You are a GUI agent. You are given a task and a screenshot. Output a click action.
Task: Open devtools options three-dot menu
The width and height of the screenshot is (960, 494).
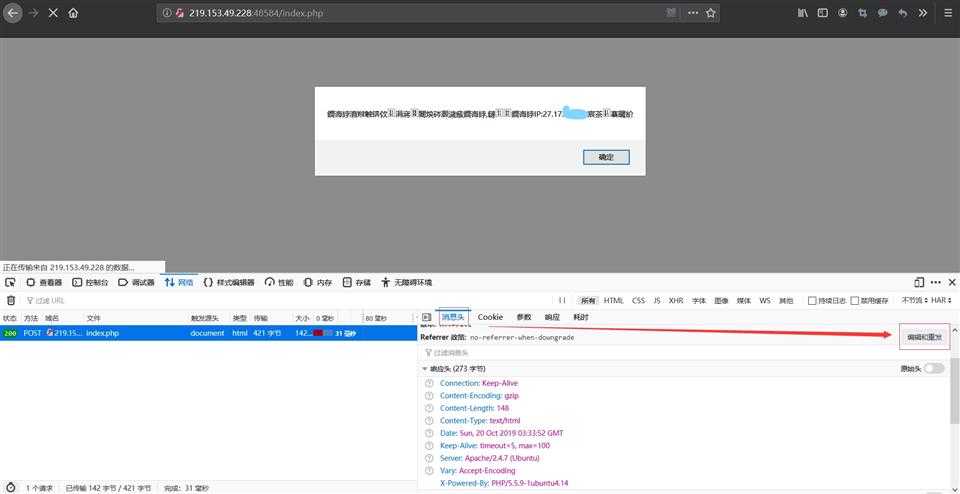point(936,282)
